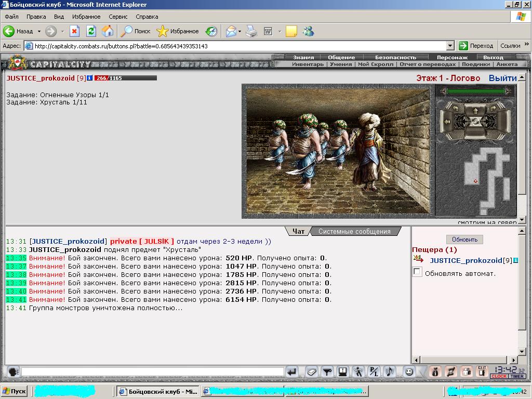Switch to the Системные сообщения tab
532x399 pixels.
(x=354, y=231)
